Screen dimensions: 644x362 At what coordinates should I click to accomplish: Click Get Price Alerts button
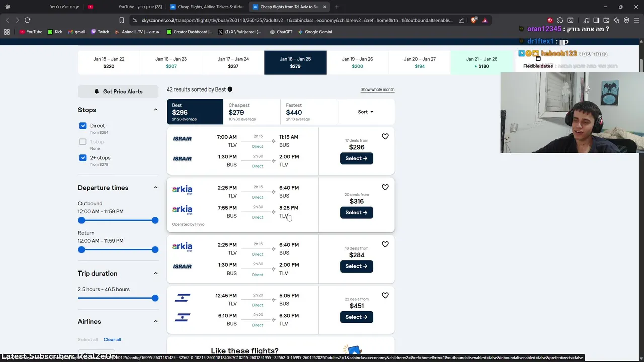click(118, 92)
